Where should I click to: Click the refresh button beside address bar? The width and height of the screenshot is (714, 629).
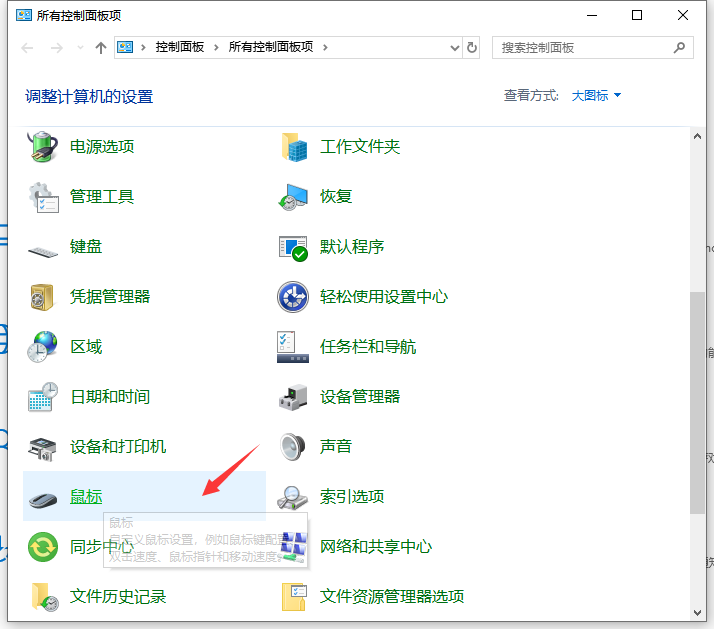[472, 47]
